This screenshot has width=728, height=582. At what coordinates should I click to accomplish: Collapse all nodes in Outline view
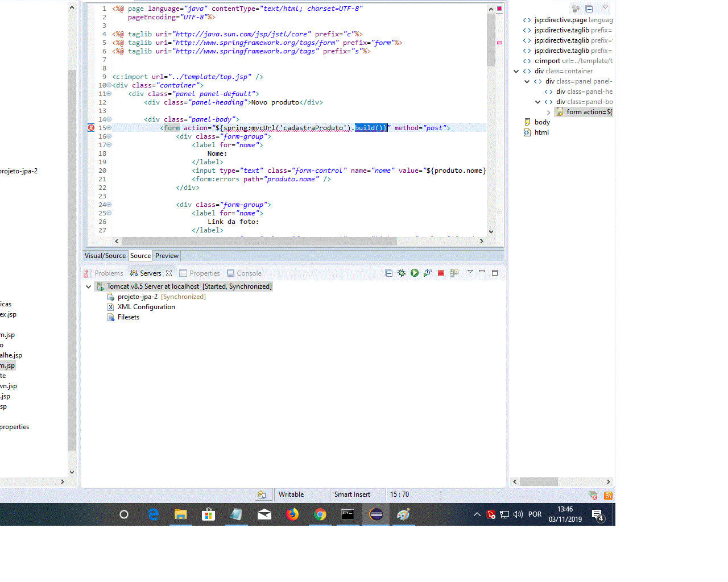click(589, 9)
